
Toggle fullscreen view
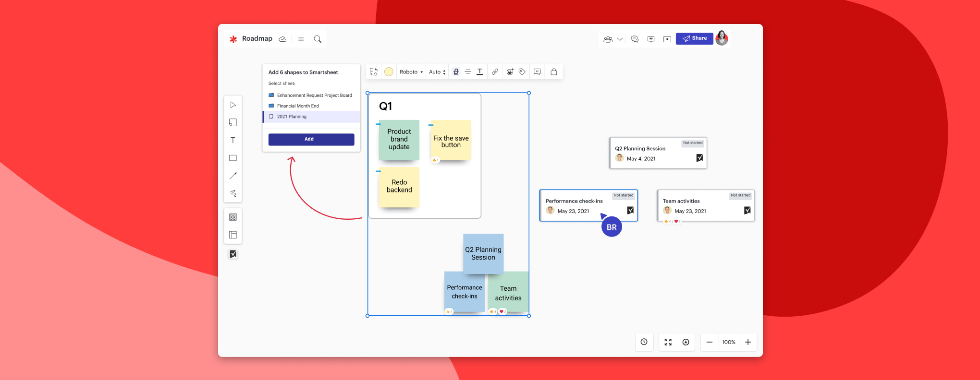(668, 342)
